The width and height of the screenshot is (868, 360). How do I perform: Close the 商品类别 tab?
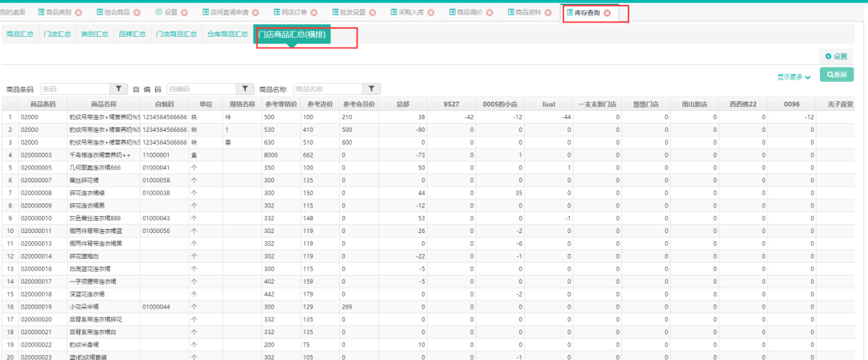100,14
